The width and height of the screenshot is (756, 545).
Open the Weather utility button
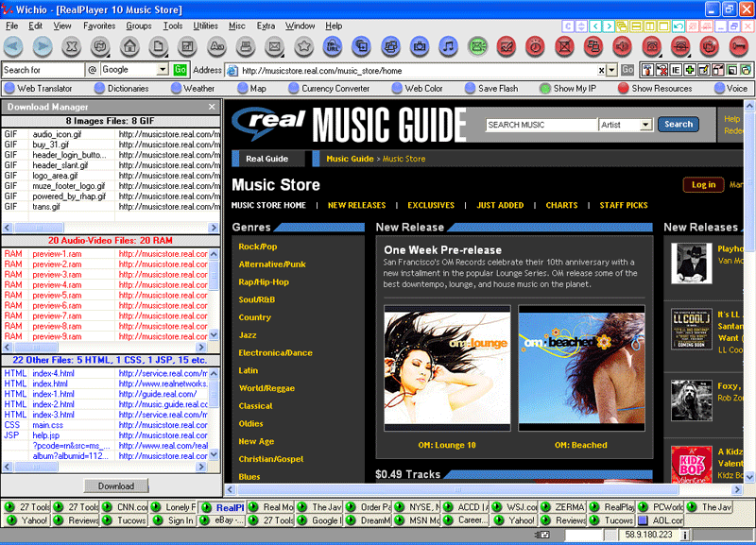coord(193,88)
